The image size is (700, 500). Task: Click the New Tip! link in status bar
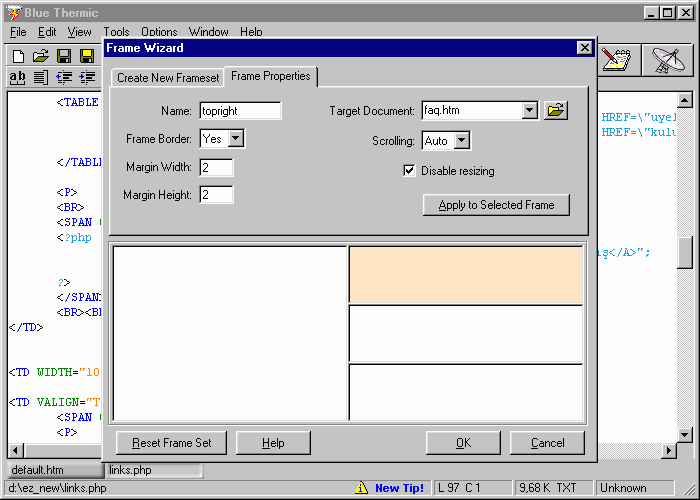[399, 488]
